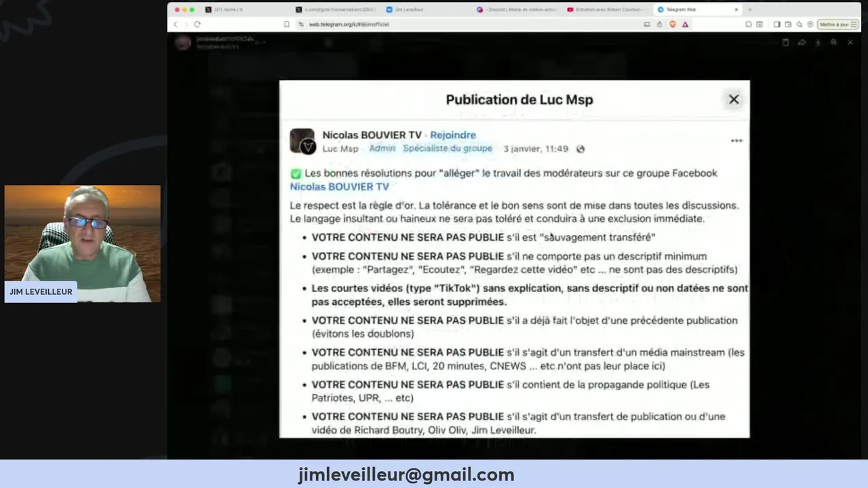Open the Leo AI toolbar icon

pyautogui.click(x=799, y=24)
